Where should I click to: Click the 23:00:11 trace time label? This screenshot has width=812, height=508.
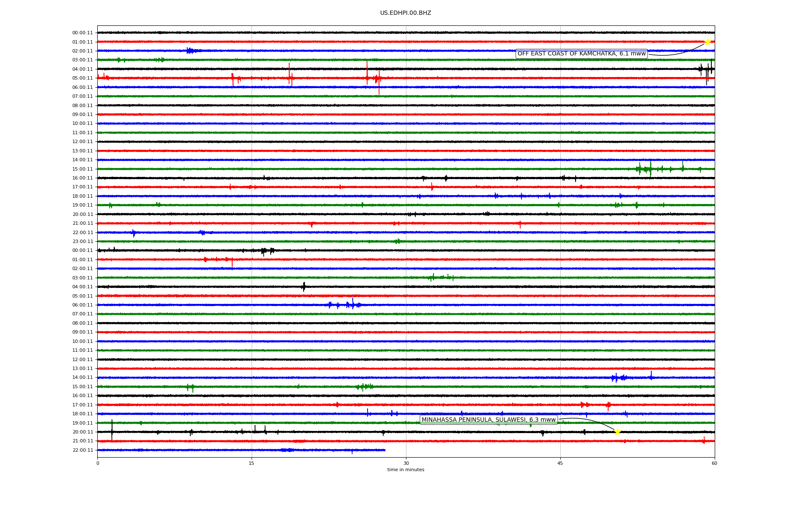(82, 242)
